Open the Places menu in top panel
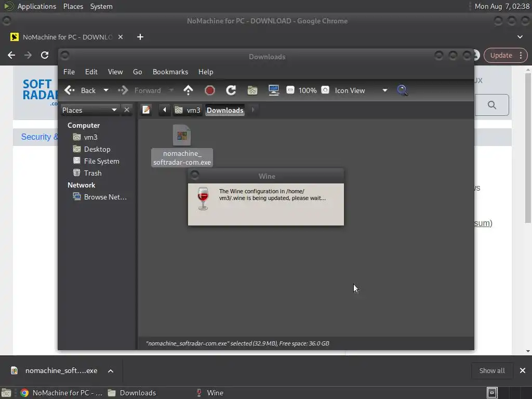 point(73,6)
